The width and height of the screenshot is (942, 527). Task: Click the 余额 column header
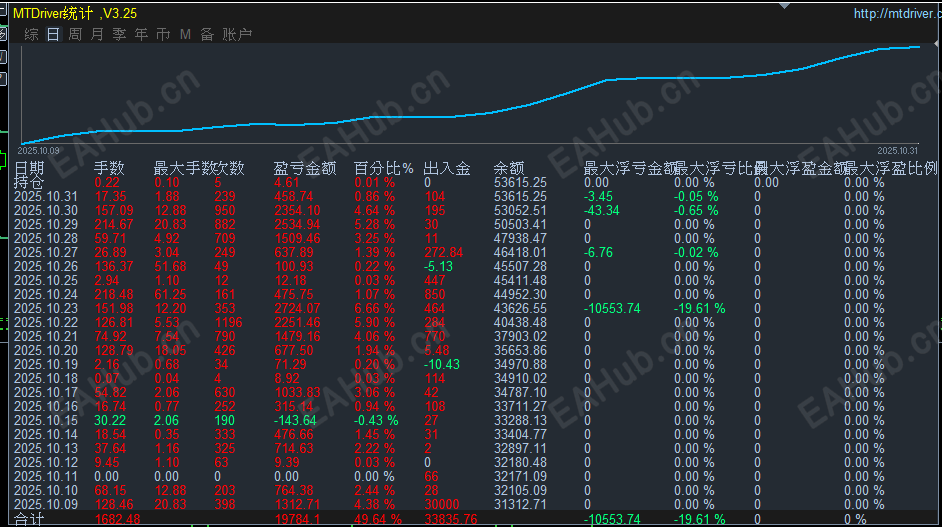(x=509, y=168)
